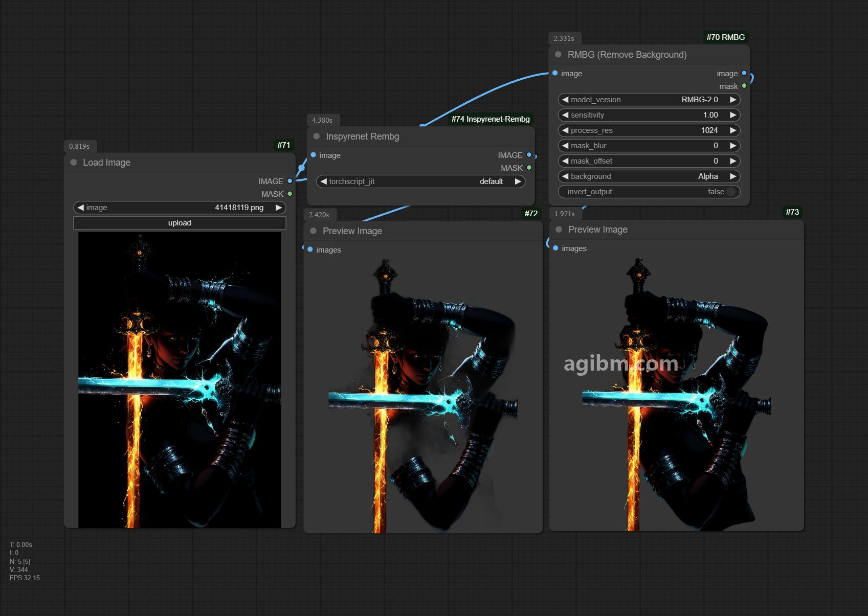Click the Inspyrenet MASK output socket
The image size is (868, 616).
click(529, 168)
